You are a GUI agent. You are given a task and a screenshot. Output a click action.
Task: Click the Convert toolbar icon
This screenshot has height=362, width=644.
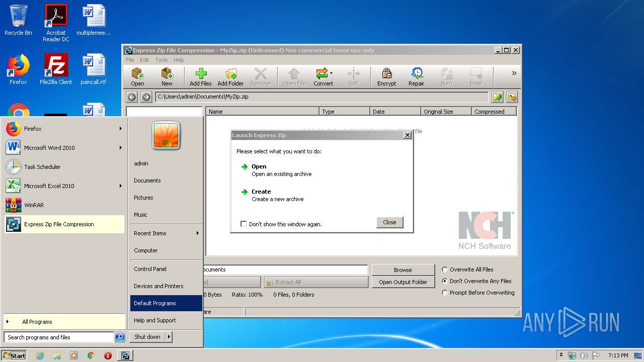(x=323, y=77)
